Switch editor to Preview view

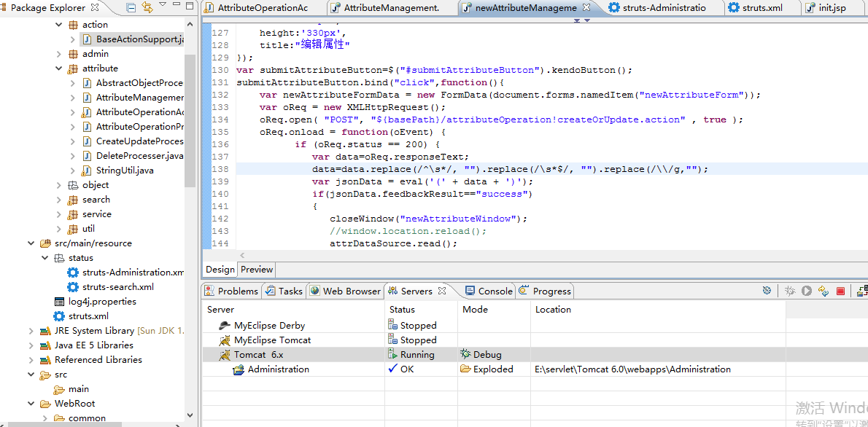(x=257, y=270)
